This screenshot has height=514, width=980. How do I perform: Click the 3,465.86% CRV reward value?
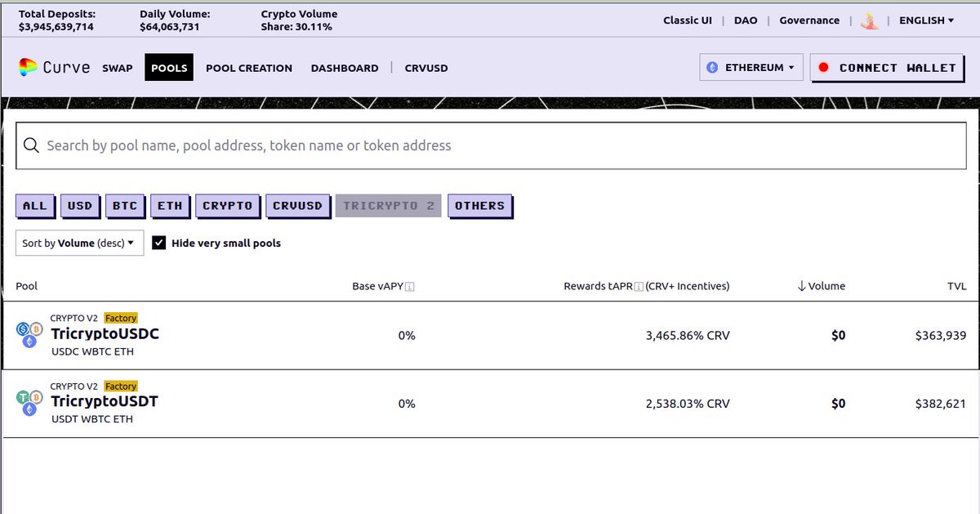click(x=688, y=335)
